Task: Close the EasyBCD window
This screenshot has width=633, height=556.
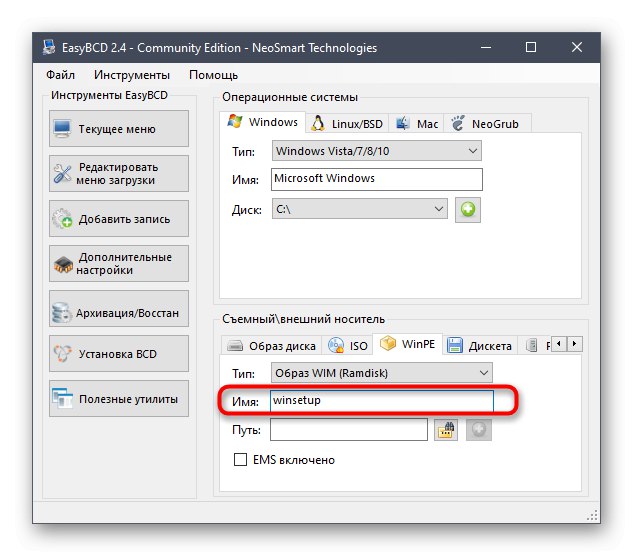Action: tap(577, 47)
